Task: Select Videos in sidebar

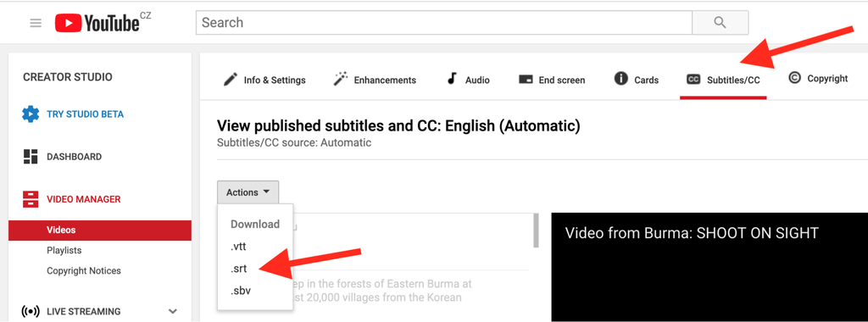Action: 100,230
